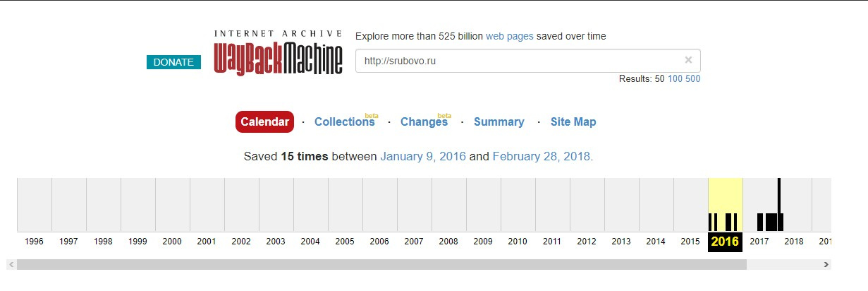
Task: Open the Site Map tab
Action: click(573, 121)
